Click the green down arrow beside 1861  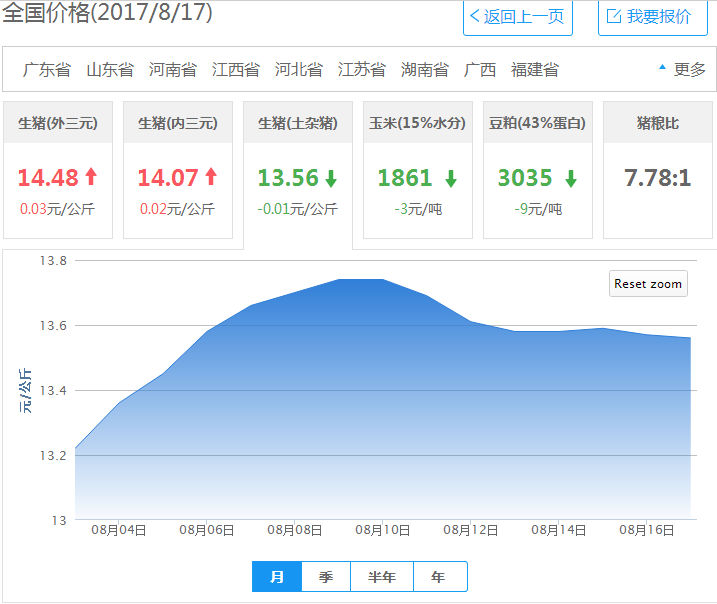pos(451,179)
